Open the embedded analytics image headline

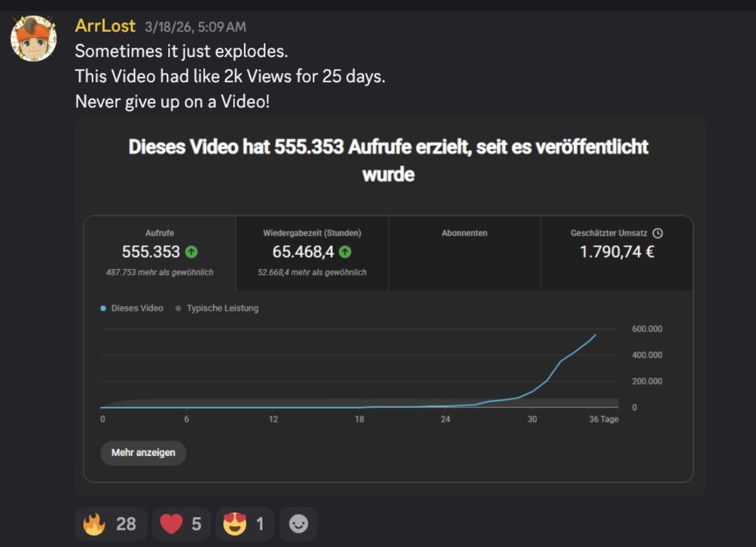[389, 159]
